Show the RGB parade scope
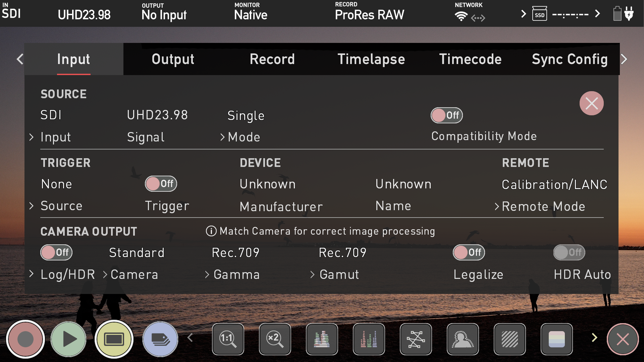Screen dimensions: 644x362 click(369, 339)
